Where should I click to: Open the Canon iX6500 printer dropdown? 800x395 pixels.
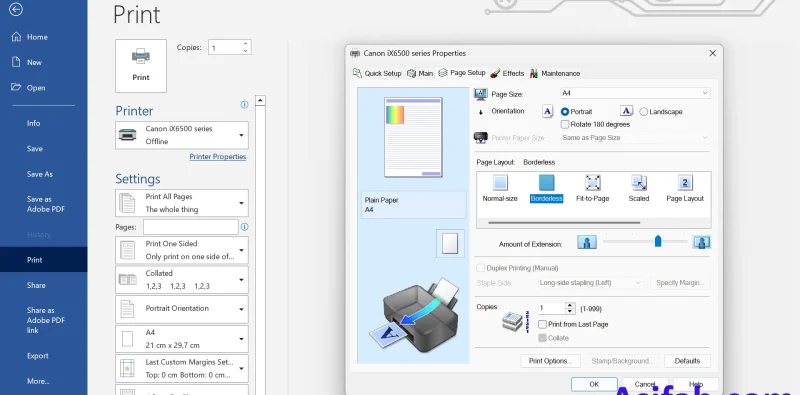click(x=182, y=135)
